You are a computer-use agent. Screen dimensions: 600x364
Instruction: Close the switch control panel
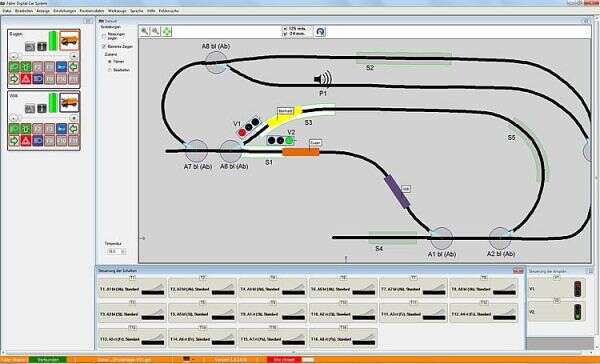[518, 271]
